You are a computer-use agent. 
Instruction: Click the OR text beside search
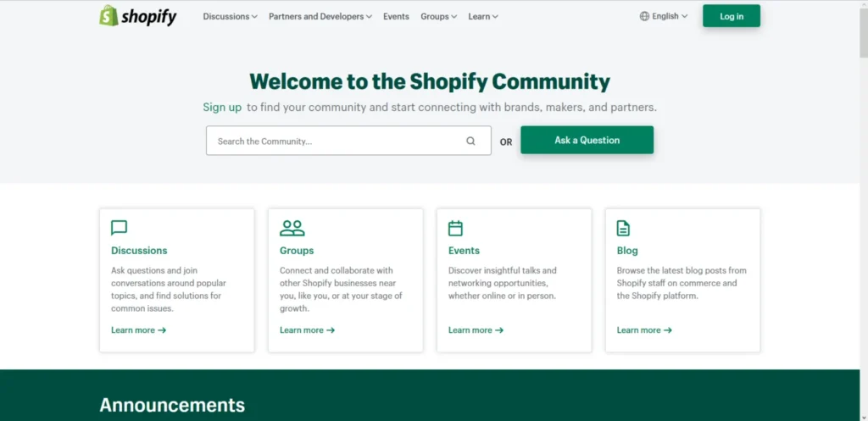506,142
